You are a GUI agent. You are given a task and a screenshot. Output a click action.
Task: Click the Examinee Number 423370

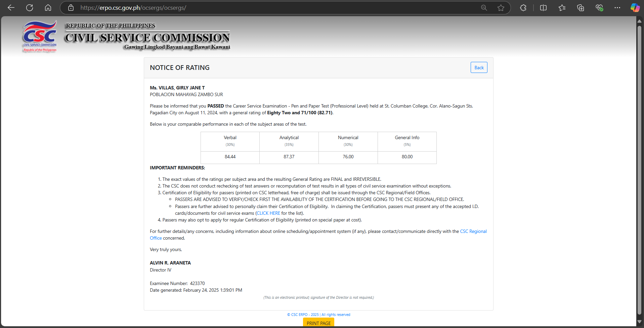177,283
